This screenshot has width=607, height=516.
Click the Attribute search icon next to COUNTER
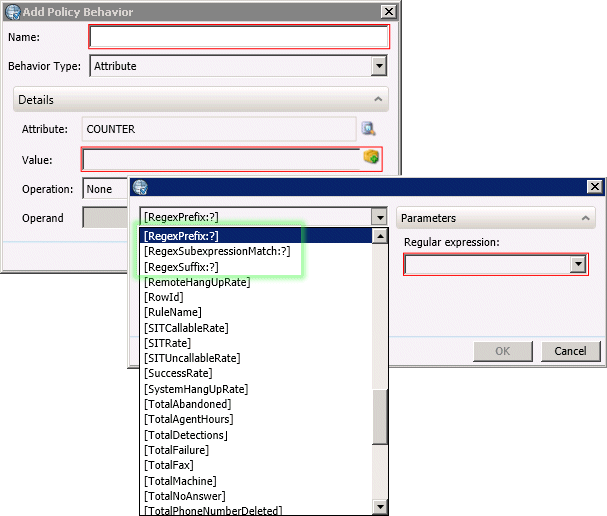[x=368, y=129]
